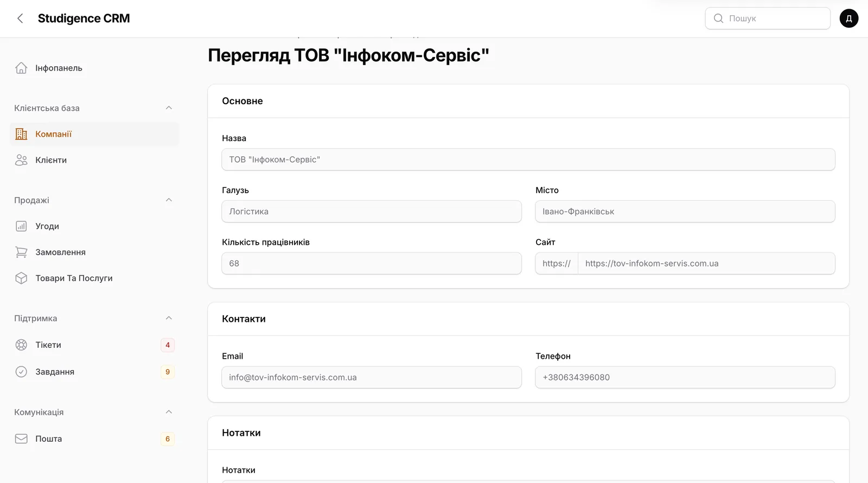Go to Компанії page

[94, 134]
